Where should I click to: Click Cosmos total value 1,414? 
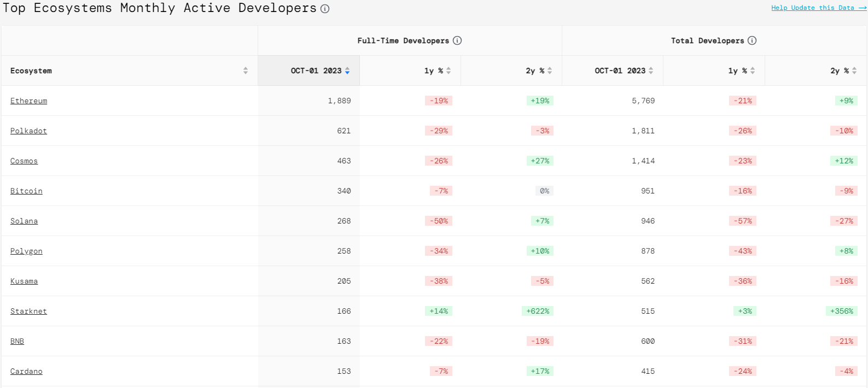pyautogui.click(x=643, y=161)
